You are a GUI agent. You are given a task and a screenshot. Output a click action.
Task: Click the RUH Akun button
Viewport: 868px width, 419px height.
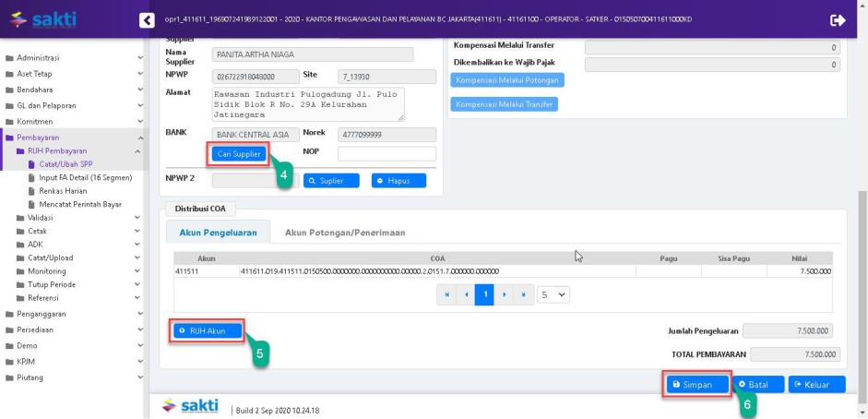208,330
